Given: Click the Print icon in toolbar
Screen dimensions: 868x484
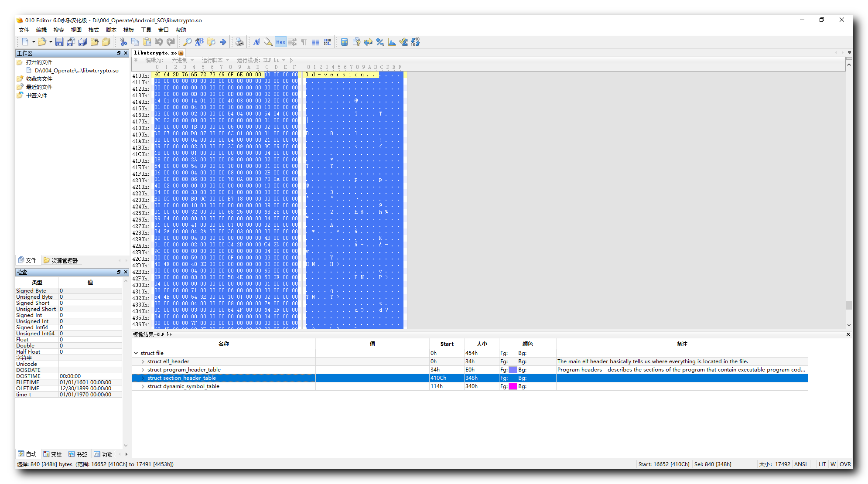Looking at the screenshot, I should [239, 42].
